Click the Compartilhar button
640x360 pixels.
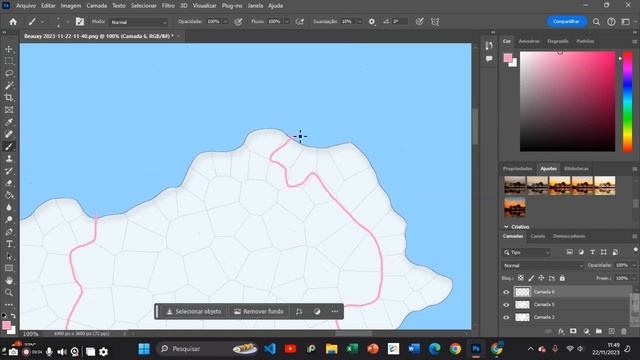(x=567, y=21)
